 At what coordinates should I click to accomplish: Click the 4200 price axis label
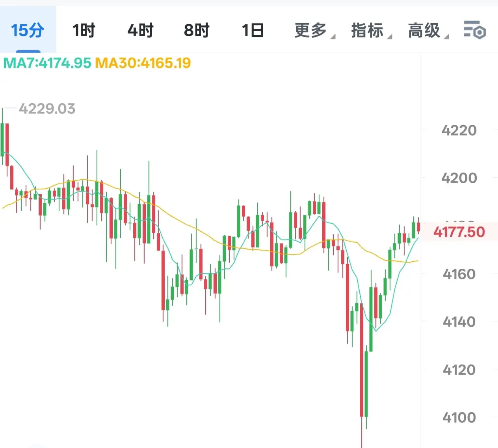459,178
